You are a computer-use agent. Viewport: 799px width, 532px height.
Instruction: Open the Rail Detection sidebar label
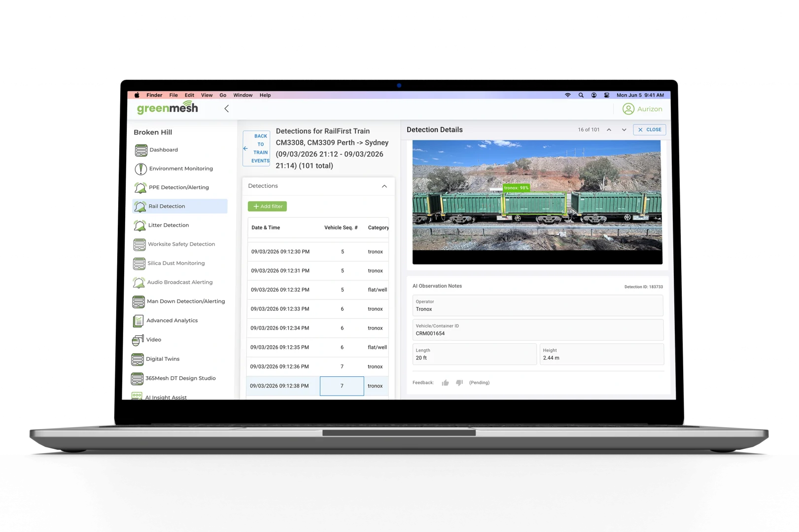tap(167, 206)
